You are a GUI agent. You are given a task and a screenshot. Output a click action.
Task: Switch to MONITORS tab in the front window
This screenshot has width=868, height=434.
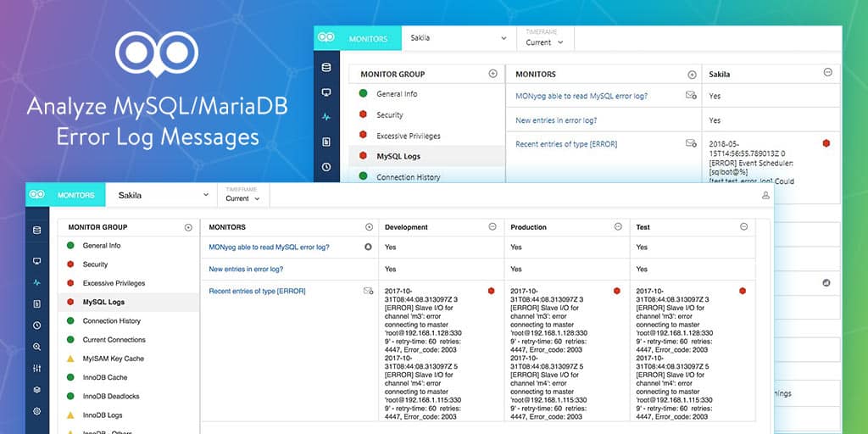coord(75,195)
